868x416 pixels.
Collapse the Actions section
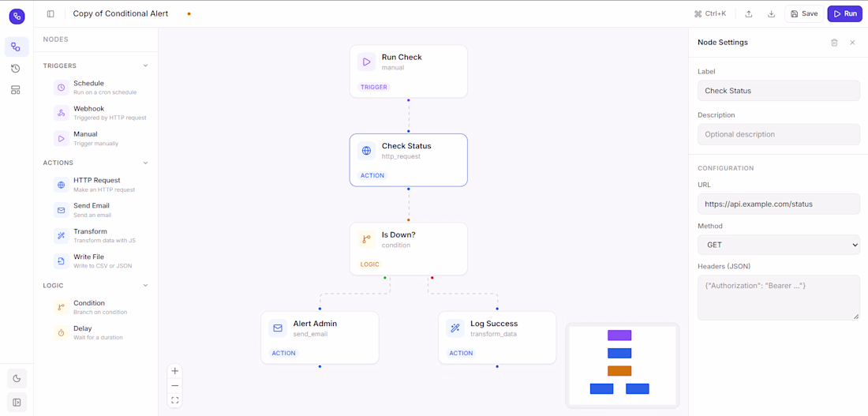point(146,163)
